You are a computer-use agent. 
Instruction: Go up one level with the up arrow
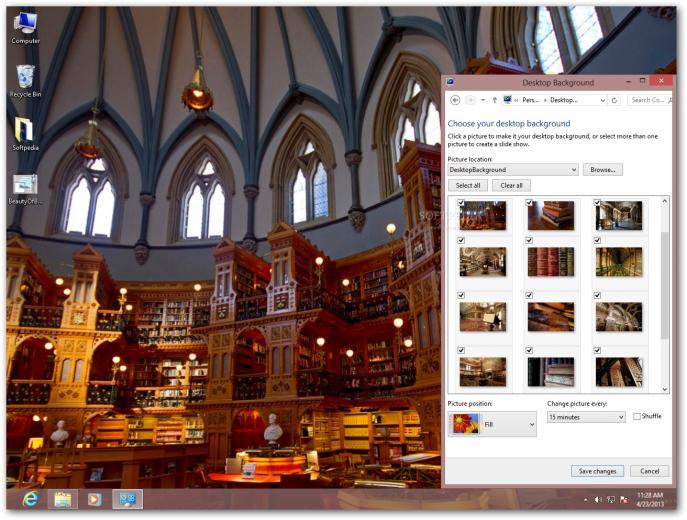pos(494,100)
